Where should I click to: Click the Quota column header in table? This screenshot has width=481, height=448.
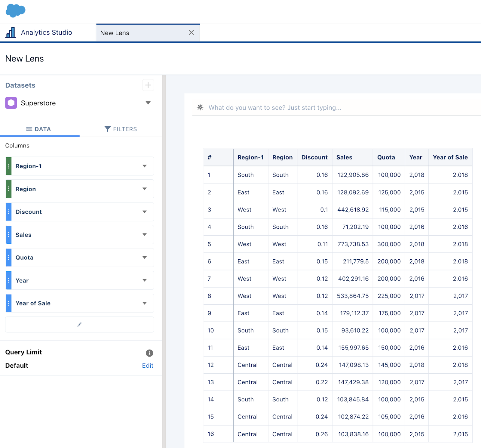pyautogui.click(x=386, y=157)
